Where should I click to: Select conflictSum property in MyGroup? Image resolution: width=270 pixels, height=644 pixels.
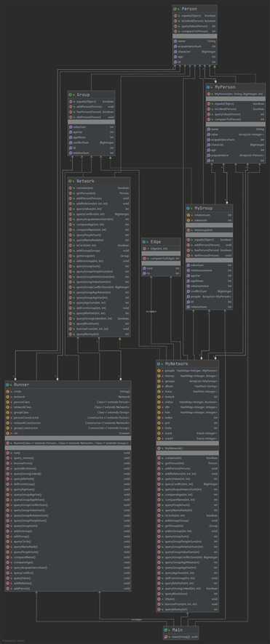209,291
